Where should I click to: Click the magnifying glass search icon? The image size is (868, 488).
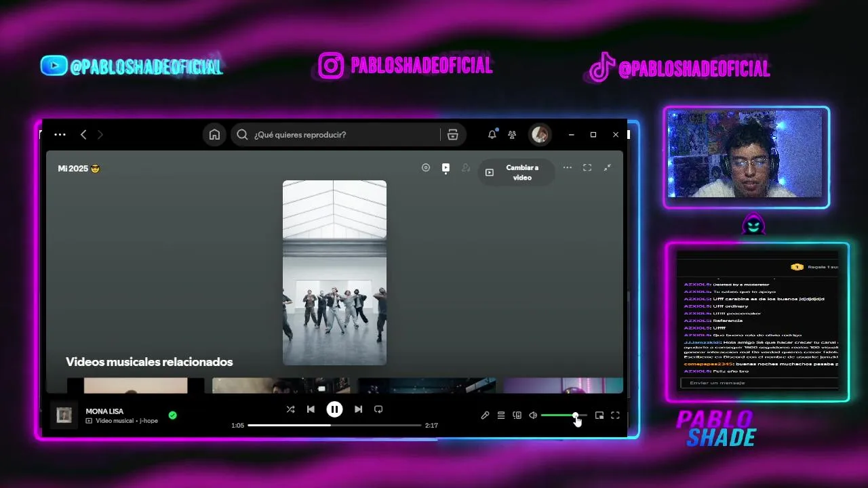pos(242,134)
